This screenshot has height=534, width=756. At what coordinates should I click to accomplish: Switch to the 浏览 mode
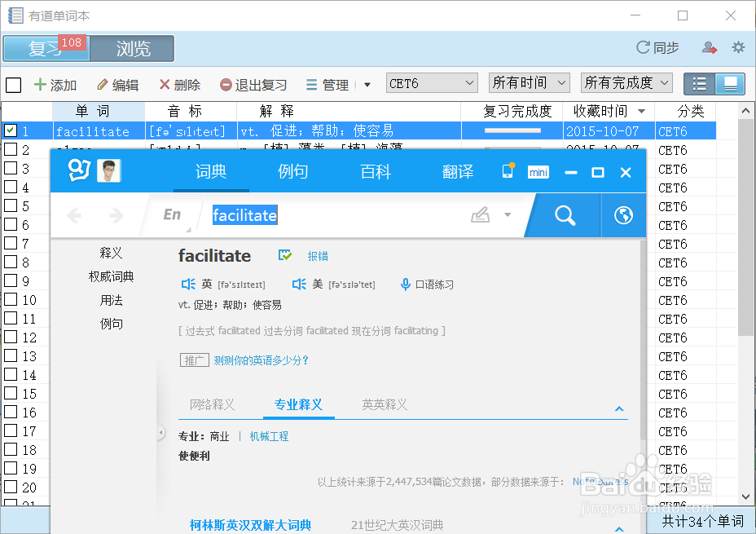[133, 48]
